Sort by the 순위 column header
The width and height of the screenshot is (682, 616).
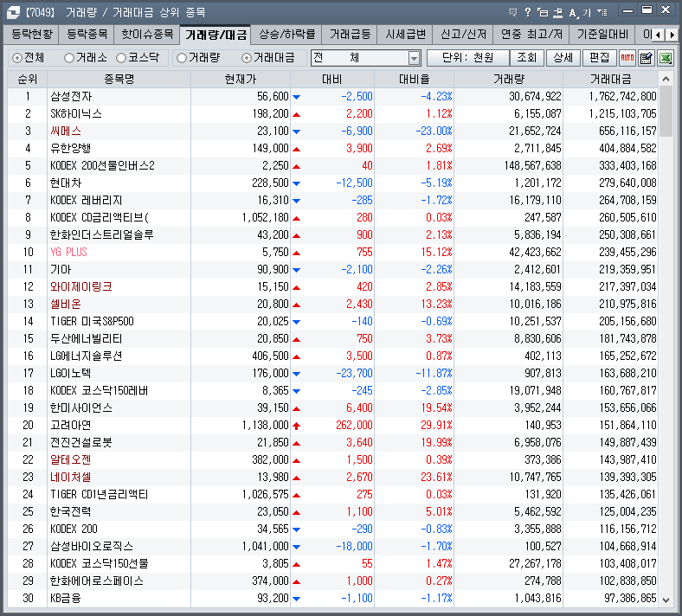point(27,79)
